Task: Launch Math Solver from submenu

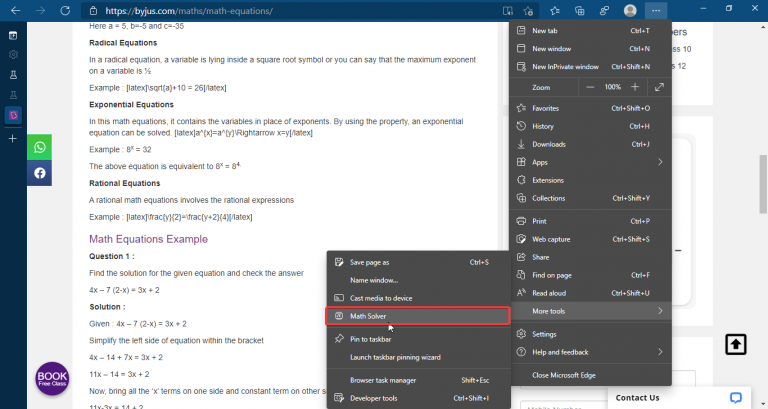Action: (x=418, y=316)
